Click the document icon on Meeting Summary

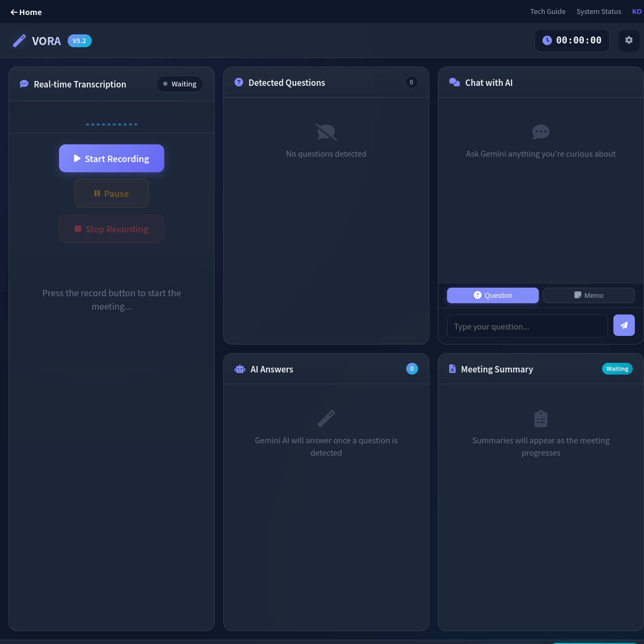(452, 369)
